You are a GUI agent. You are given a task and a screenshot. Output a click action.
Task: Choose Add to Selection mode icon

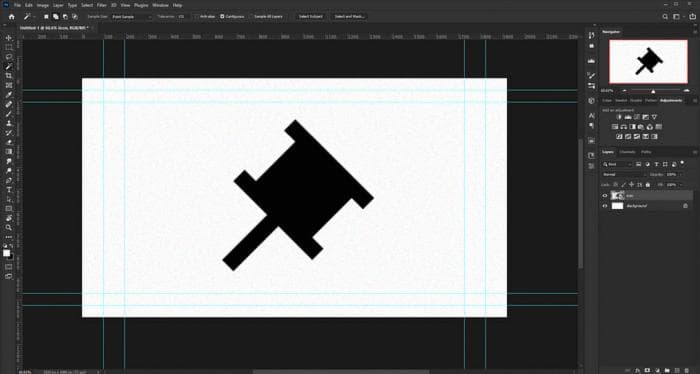(56, 17)
